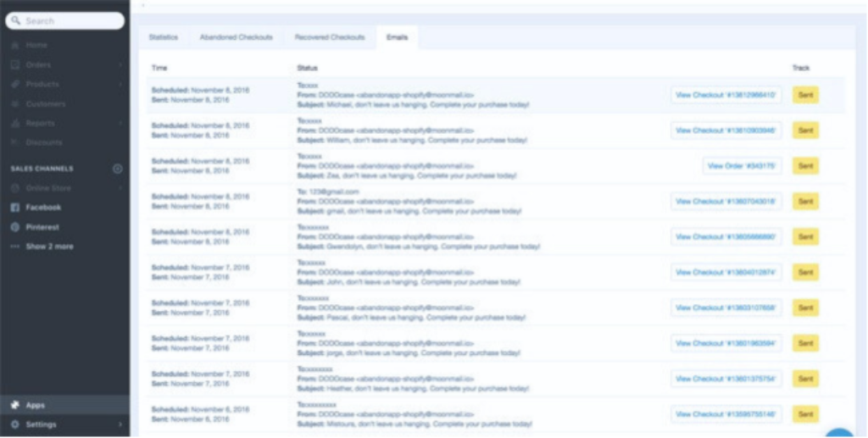868x438 pixels.
Task: Expand the Settings chevron arrow
Action: click(x=120, y=424)
